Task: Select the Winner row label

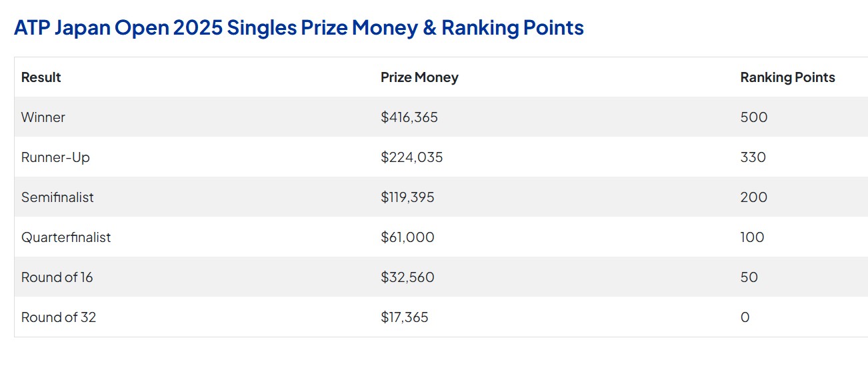Action: [x=43, y=117]
